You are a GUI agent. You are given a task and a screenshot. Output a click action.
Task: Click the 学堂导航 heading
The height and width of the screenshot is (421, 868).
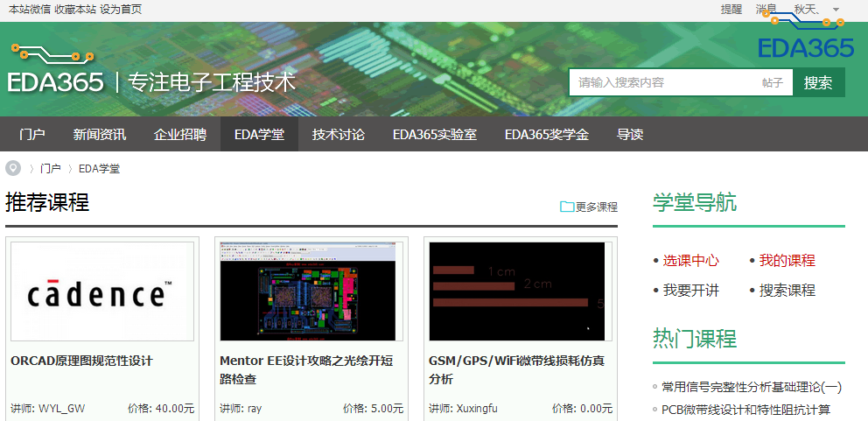point(695,203)
